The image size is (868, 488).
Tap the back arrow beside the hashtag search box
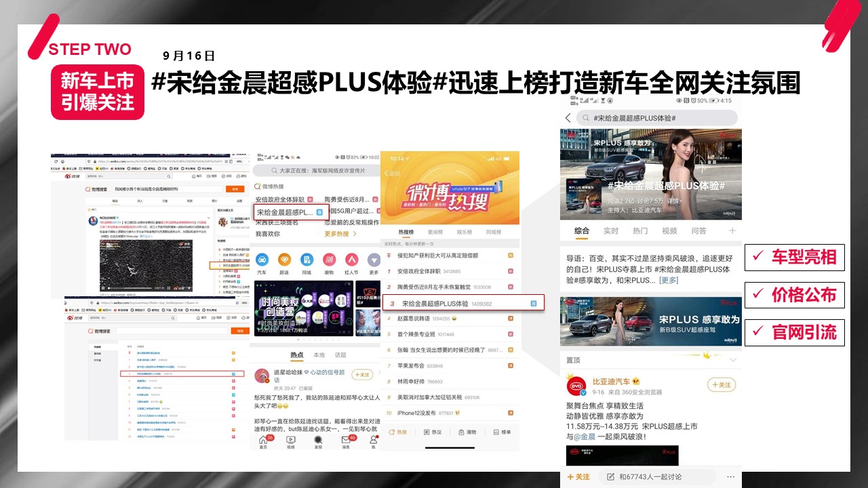[x=568, y=118]
